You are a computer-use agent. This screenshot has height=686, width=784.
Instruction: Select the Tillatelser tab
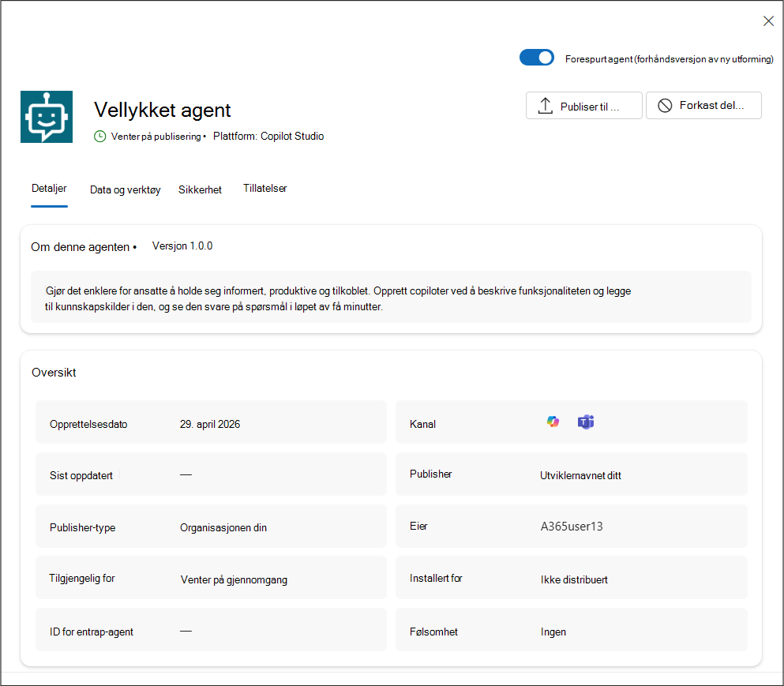(x=265, y=189)
